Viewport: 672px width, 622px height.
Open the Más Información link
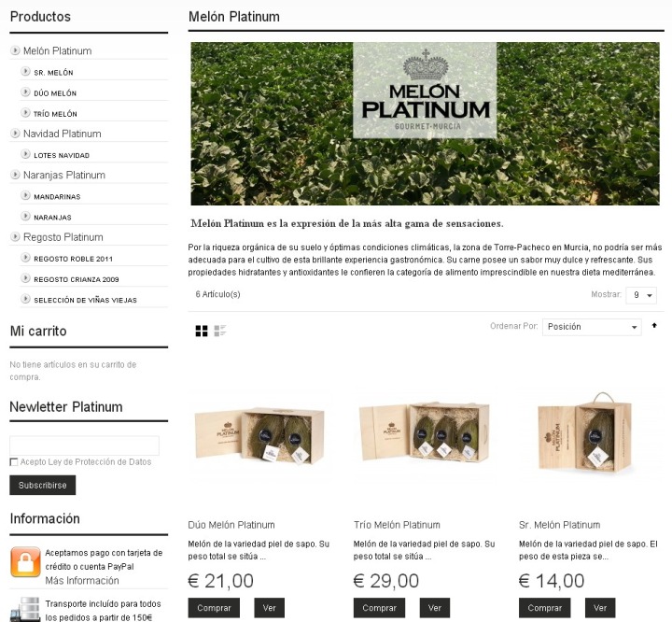pyautogui.click(x=82, y=580)
